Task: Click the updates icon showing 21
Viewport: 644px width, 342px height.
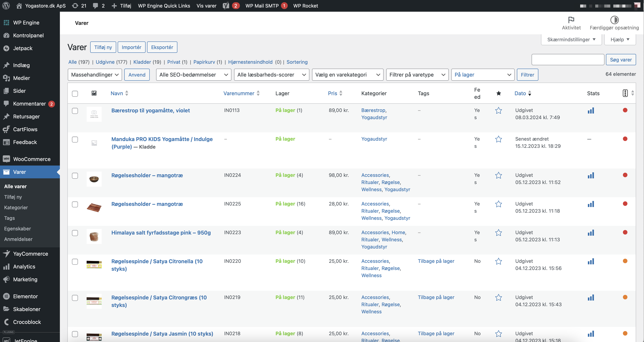Action: tap(75, 6)
